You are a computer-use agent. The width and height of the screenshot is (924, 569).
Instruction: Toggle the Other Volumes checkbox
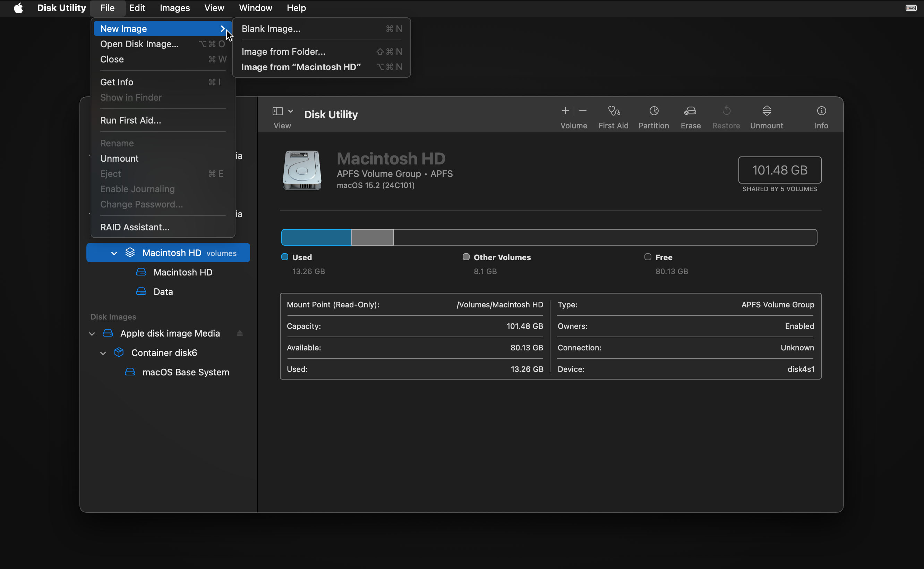click(466, 257)
